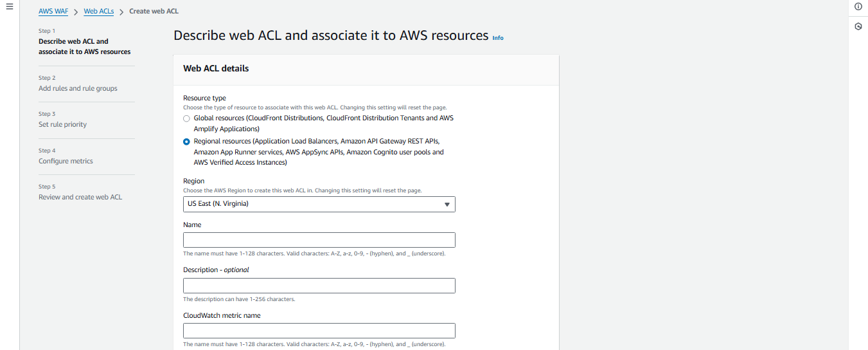
Task: Select Step 3 Set rule priority
Action: [x=62, y=124]
